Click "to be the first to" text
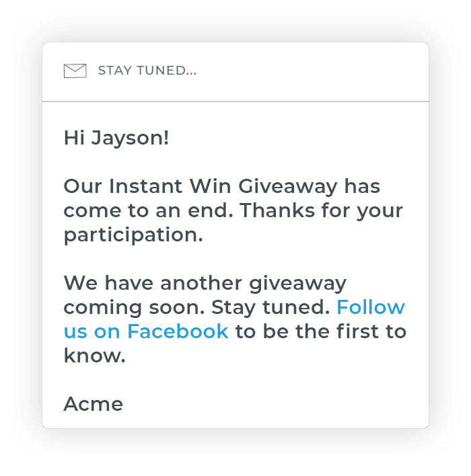Image resolution: width=471 pixels, height=476 pixels. [320, 331]
